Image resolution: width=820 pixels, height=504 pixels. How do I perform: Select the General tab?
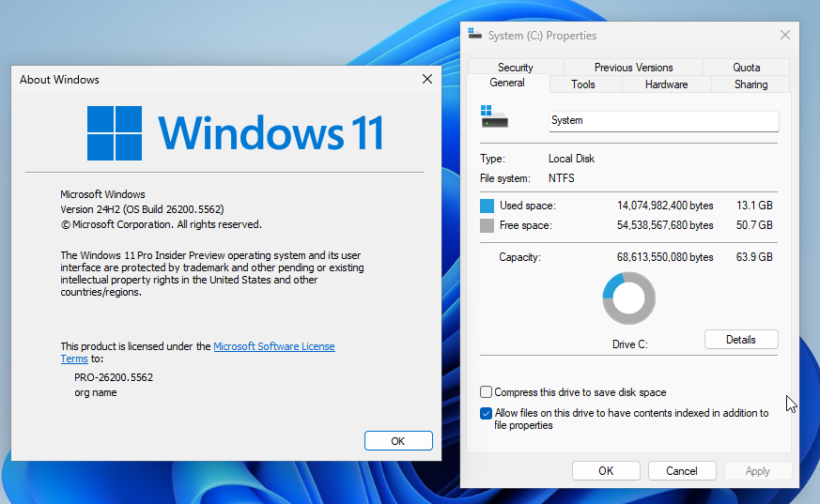click(507, 83)
